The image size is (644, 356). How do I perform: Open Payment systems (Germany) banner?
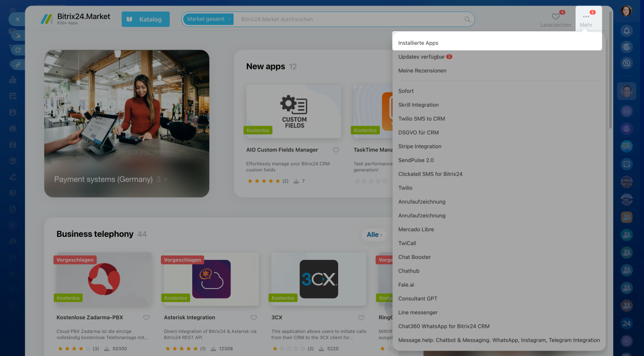pyautogui.click(x=127, y=123)
